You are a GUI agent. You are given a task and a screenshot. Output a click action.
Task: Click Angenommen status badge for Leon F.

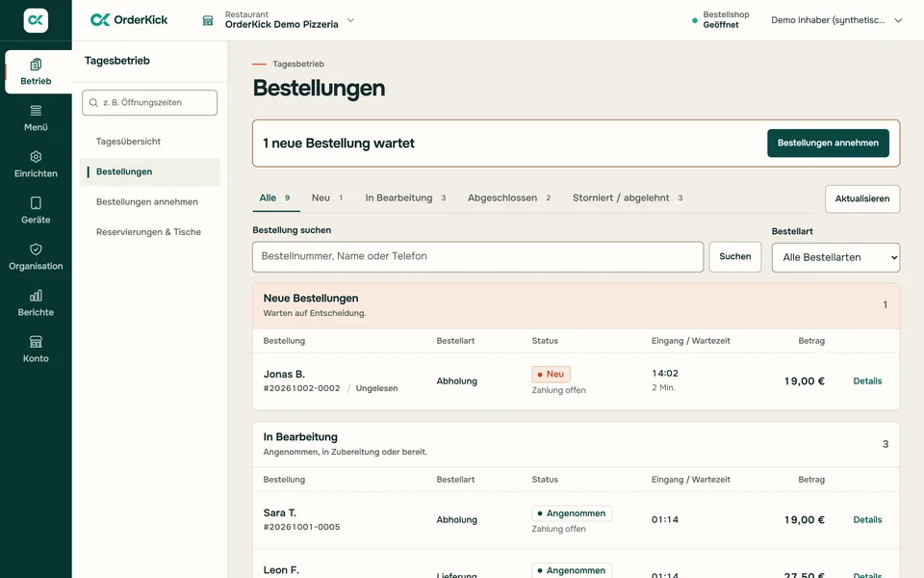coord(572,570)
